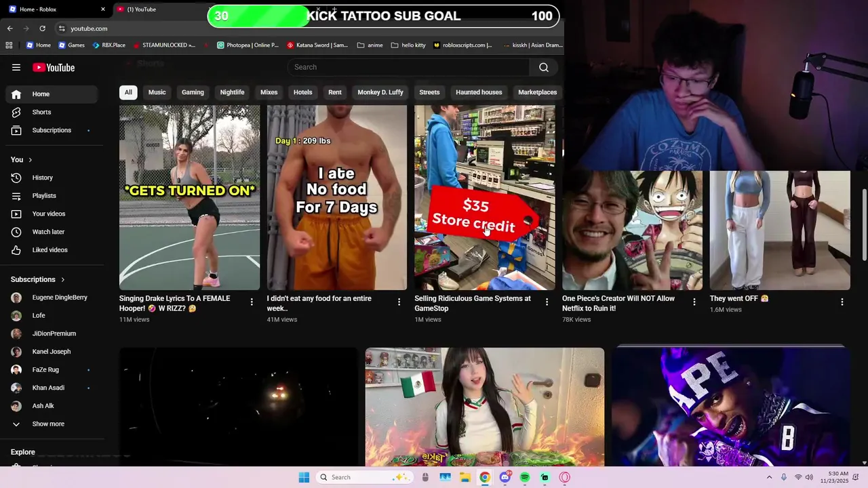Viewport: 868px width, 488px height.
Task: Open options for Singing Drake Lyrics short
Action: 252,302
